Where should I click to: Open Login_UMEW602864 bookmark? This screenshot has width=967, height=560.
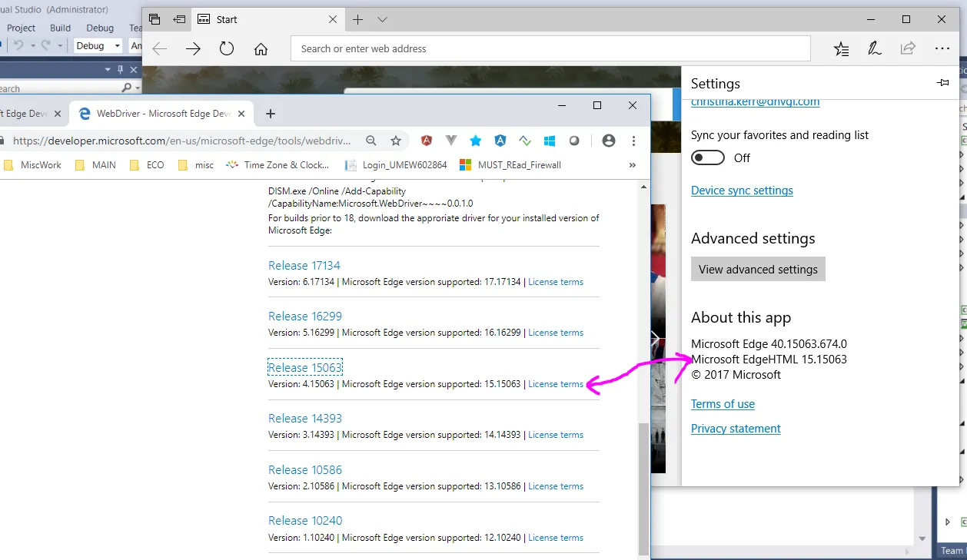tap(397, 164)
